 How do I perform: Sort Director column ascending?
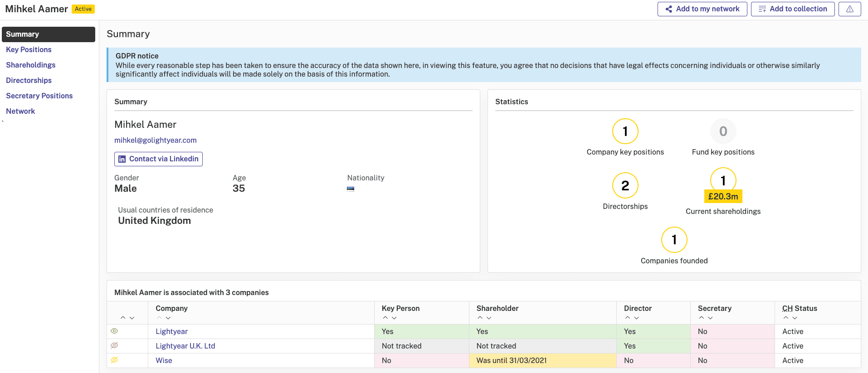coord(628,318)
